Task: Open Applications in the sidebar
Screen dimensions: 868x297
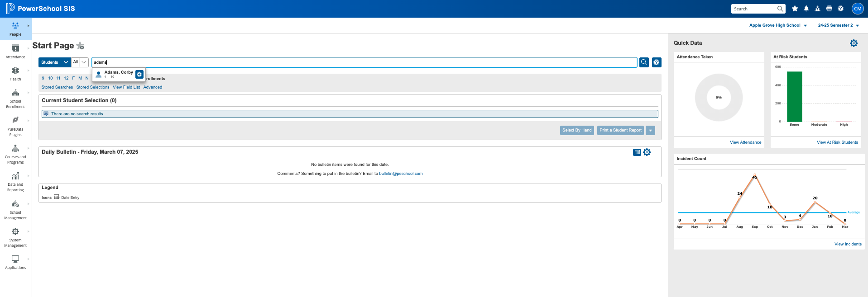Action: [x=15, y=262]
